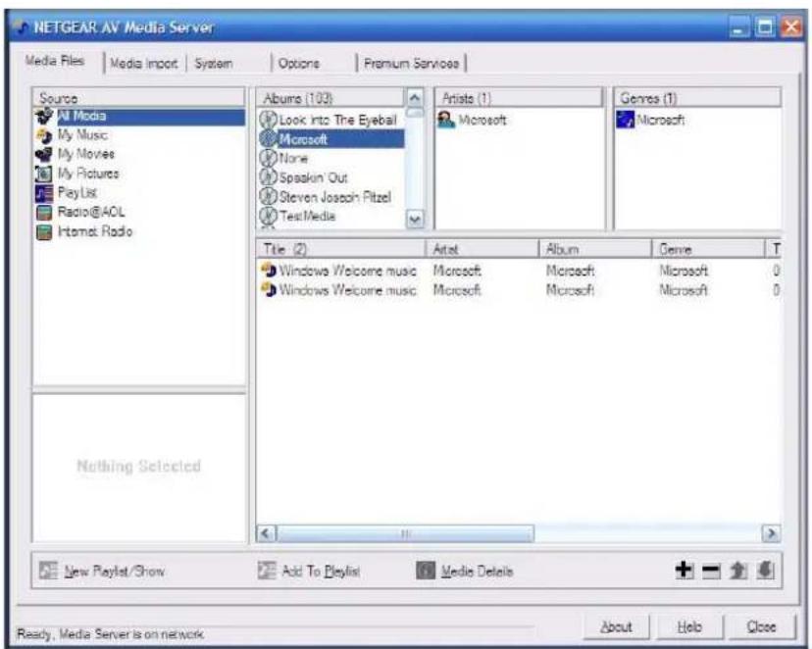This screenshot has width=812, height=649.
Task: Open Media Details
Action: [465, 571]
